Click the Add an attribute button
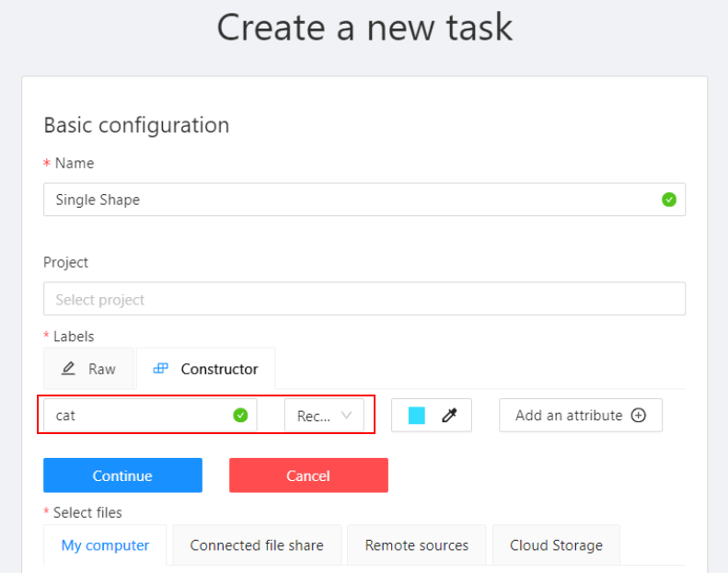The height and width of the screenshot is (573, 728). click(x=581, y=415)
